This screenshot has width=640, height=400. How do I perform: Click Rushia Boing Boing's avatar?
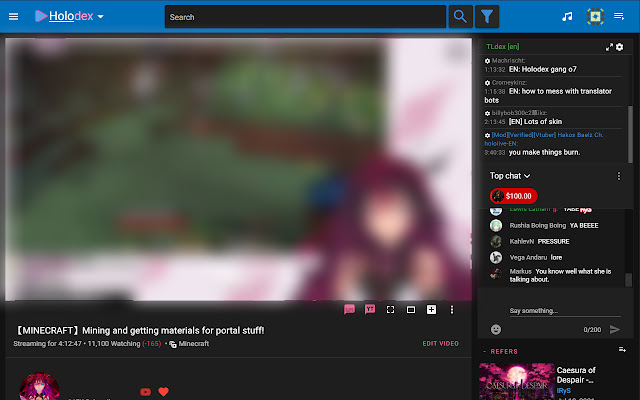(496, 226)
